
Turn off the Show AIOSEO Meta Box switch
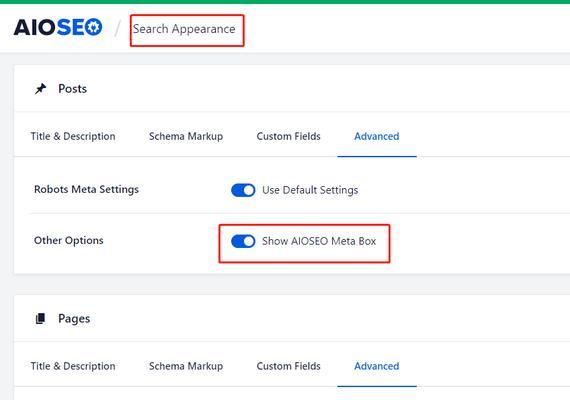click(243, 241)
